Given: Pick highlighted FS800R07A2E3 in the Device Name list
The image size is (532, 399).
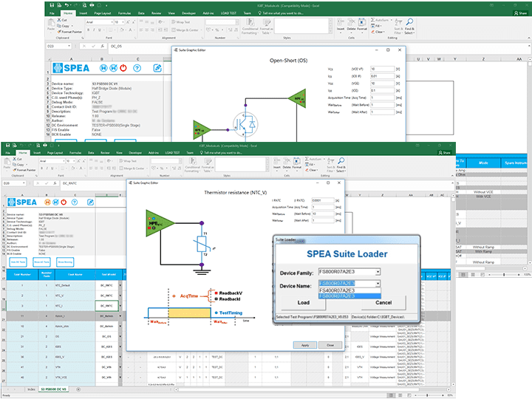Looking at the screenshot, I should click(x=349, y=296).
